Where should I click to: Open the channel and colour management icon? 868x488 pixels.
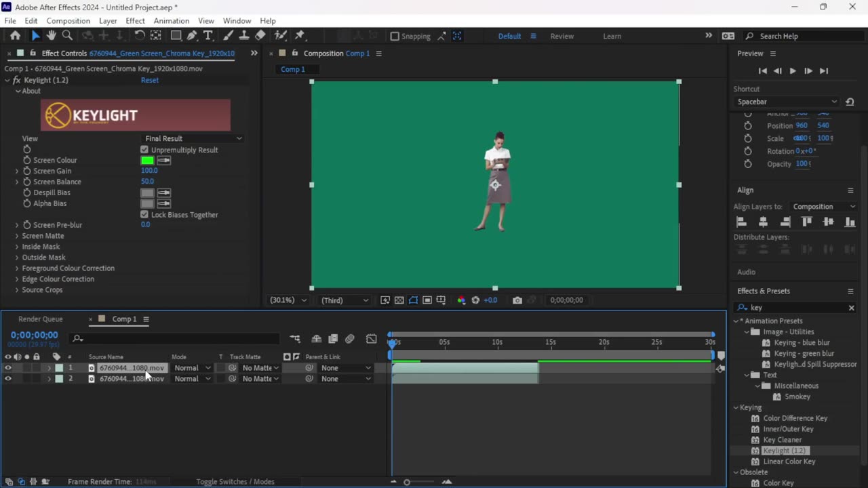pyautogui.click(x=461, y=300)
